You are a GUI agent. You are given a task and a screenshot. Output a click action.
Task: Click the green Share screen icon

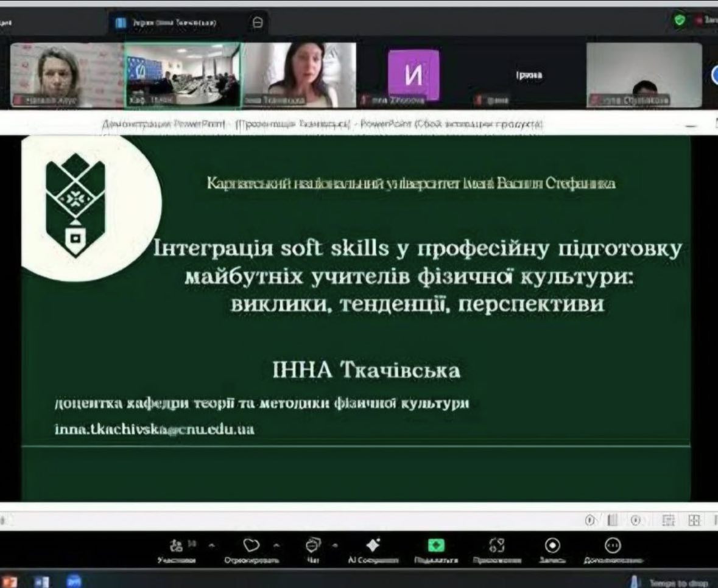[x=436, y=545]
